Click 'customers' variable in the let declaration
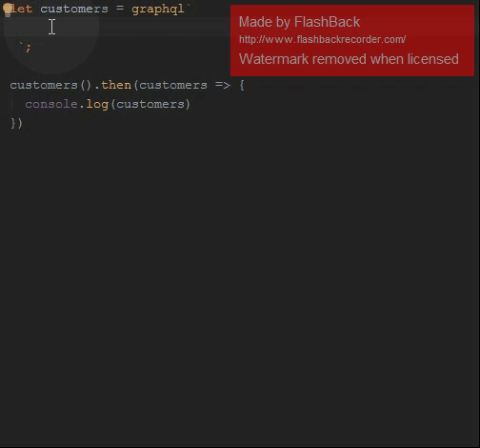The height and width of the screenshot is (448, 480). [74, 9]
